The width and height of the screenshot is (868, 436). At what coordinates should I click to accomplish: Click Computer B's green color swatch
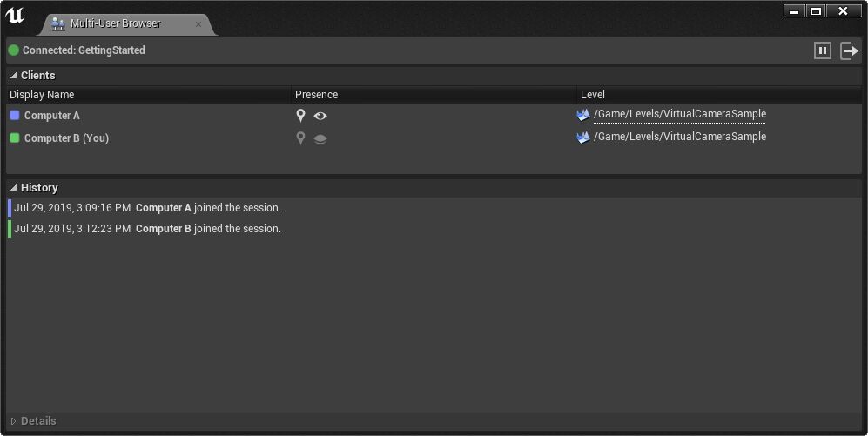pyautogui.click(x=15, y=138)
